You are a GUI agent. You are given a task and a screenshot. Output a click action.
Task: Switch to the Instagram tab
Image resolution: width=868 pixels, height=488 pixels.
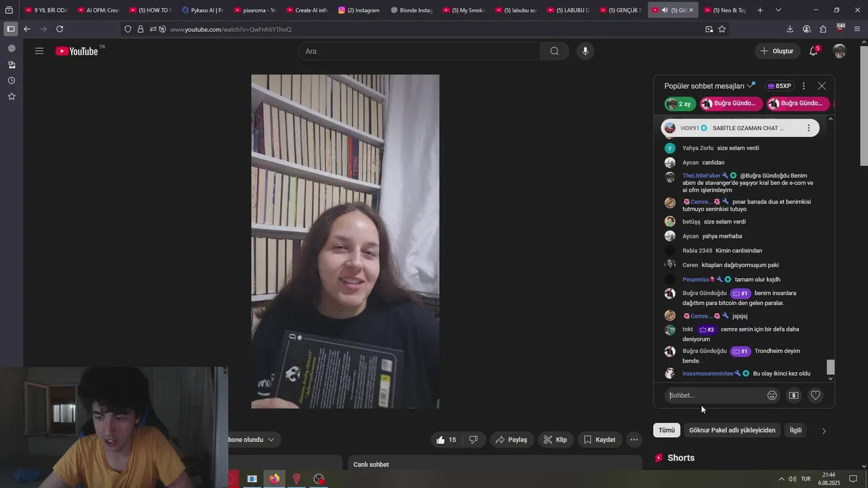[359, 10]
